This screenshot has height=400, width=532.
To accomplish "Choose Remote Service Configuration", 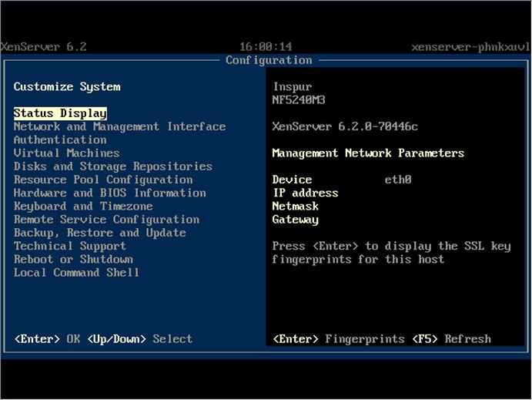I will click(106, 220).
